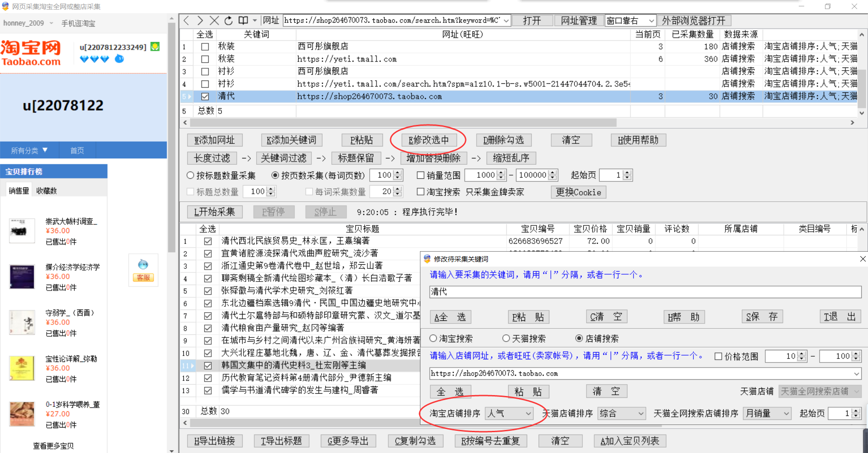Click the keyword input field containing 清代
The width and height of the screenshot is (868, 453).
pyautogui.click(x=644, y=292)
